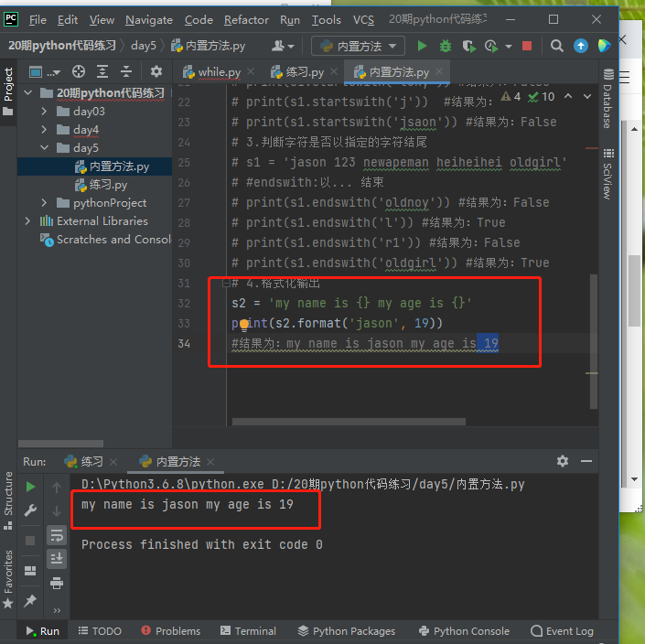This screenshot has height=644, width=645.
Task: Click Collapse All in Project panel
Action: pyautogui.click(x=126, y=72)
